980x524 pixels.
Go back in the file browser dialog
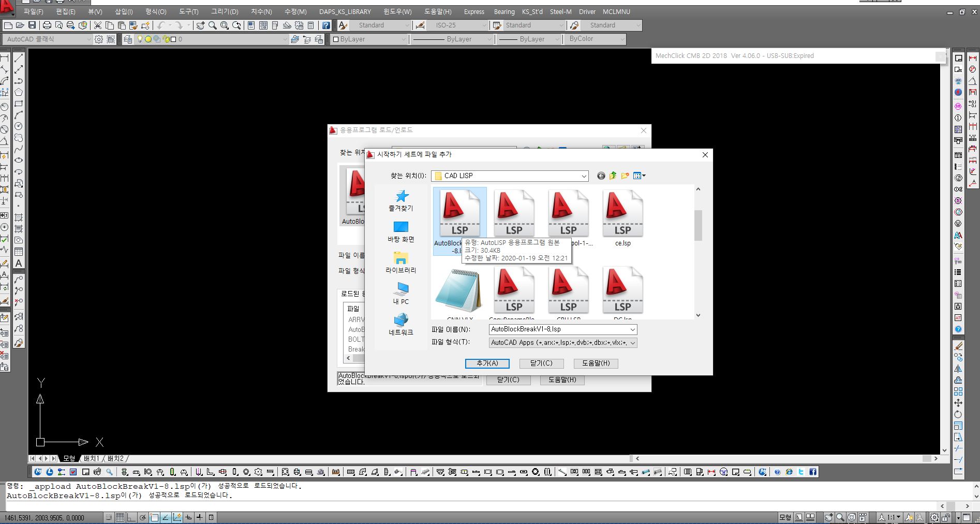(x=601, y=176)
